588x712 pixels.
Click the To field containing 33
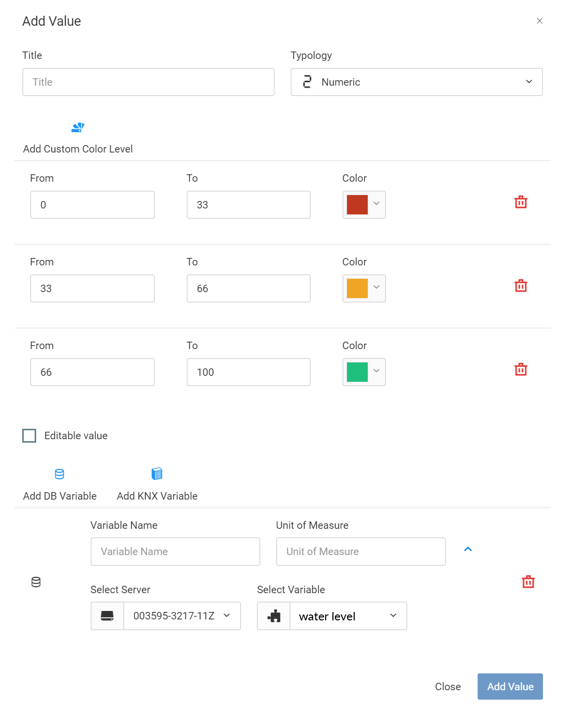click(x=248, y=204)
